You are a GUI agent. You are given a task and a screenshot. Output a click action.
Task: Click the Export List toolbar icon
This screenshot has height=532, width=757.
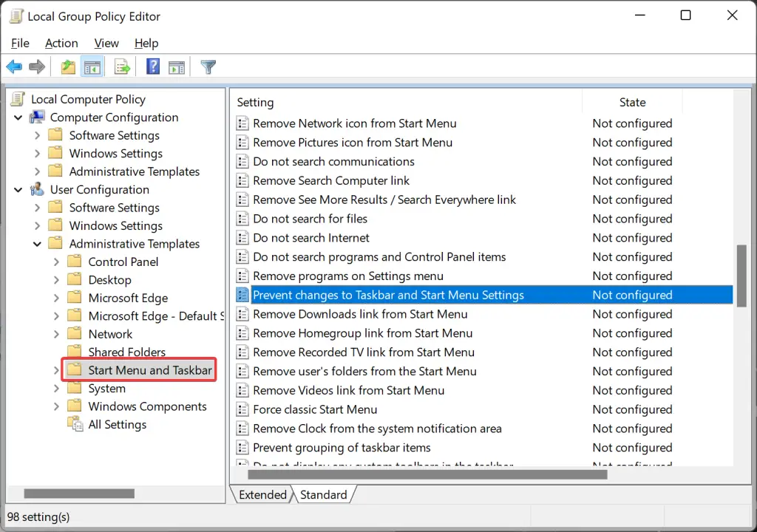[122, 66]
